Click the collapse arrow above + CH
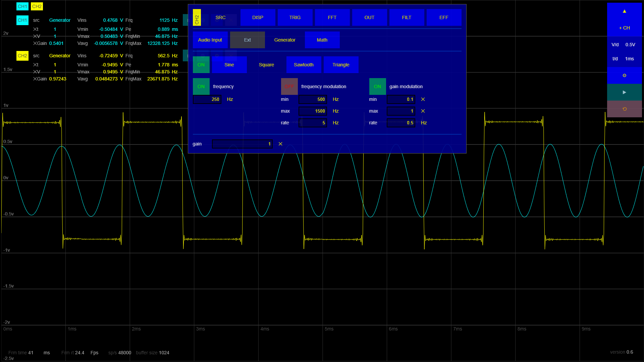 coord(624,11)
